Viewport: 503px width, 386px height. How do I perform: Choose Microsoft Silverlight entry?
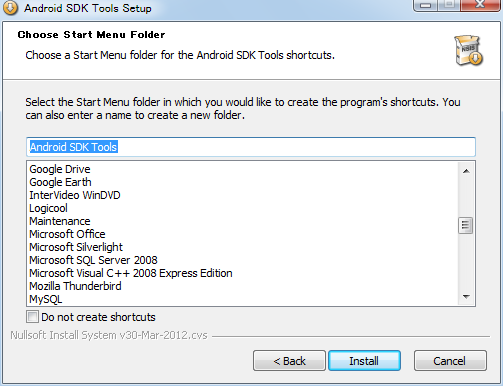[76, 247]
